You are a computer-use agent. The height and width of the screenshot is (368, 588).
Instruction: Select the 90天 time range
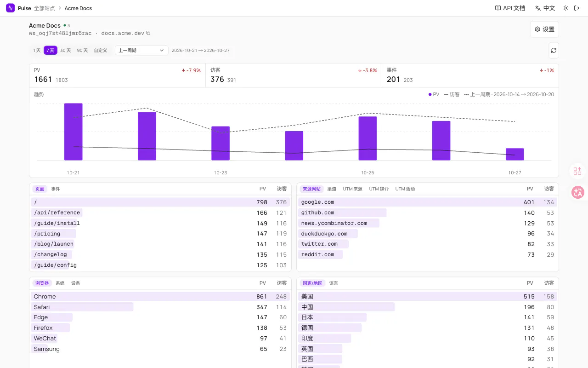click(82, 50)
